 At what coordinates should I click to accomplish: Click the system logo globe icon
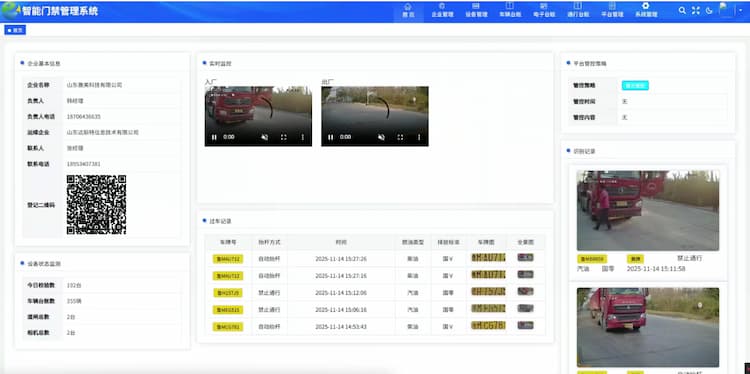coord(11,11)
